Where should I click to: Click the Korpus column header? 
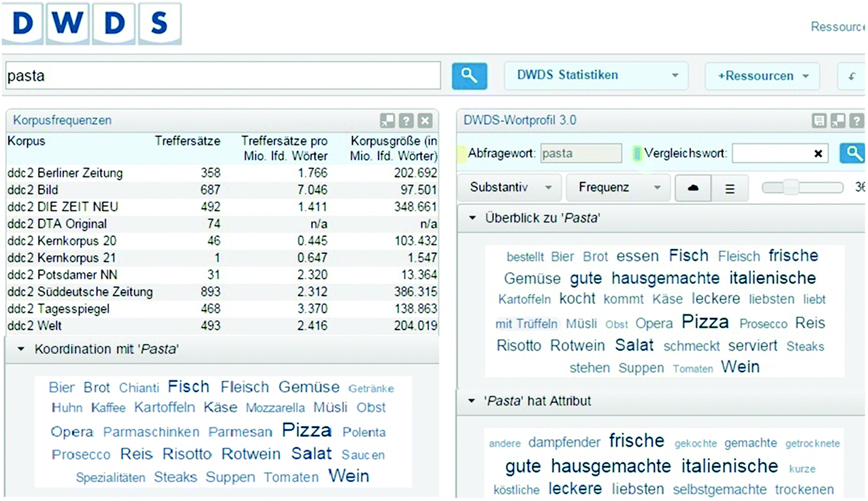(x=26, y=142)
